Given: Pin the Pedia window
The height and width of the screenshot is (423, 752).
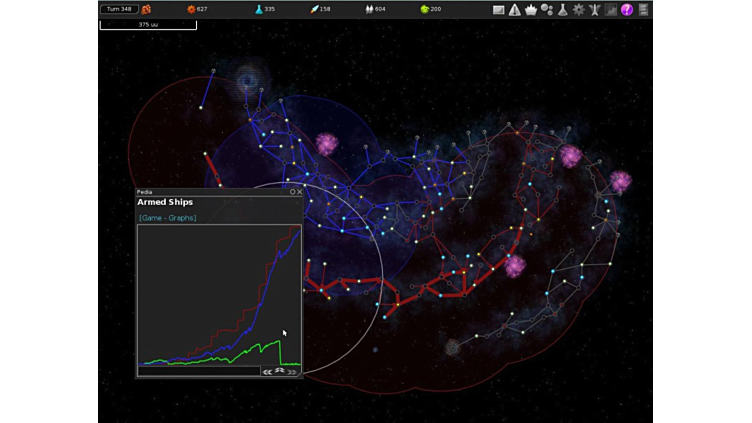Looking at the screenshot, I should 293,192.
